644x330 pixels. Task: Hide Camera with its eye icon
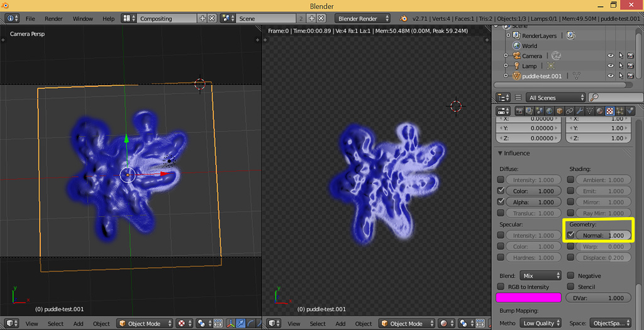611,55
